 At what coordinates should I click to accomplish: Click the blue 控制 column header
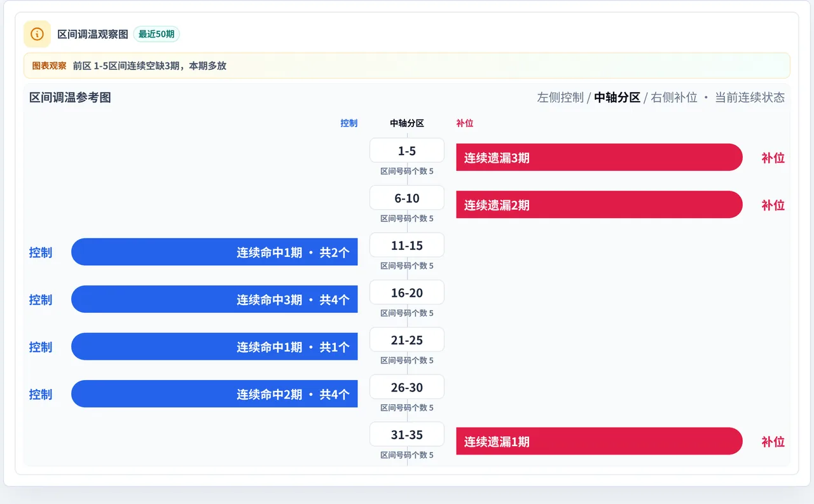[349, 123]
